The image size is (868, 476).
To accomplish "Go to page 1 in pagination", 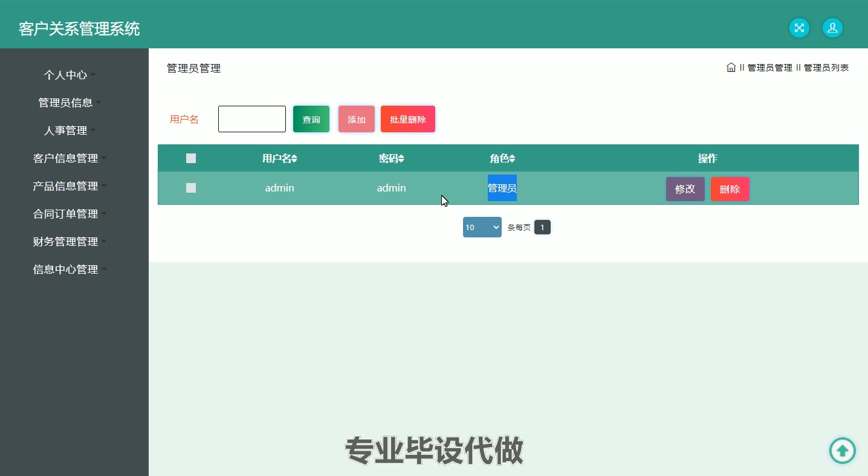I will coord(542,227).
